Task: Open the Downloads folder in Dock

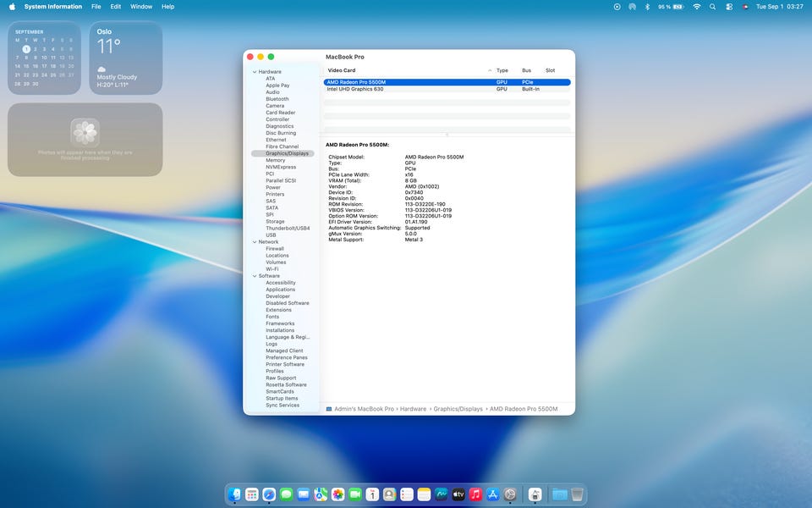Action: coord(560,494)
